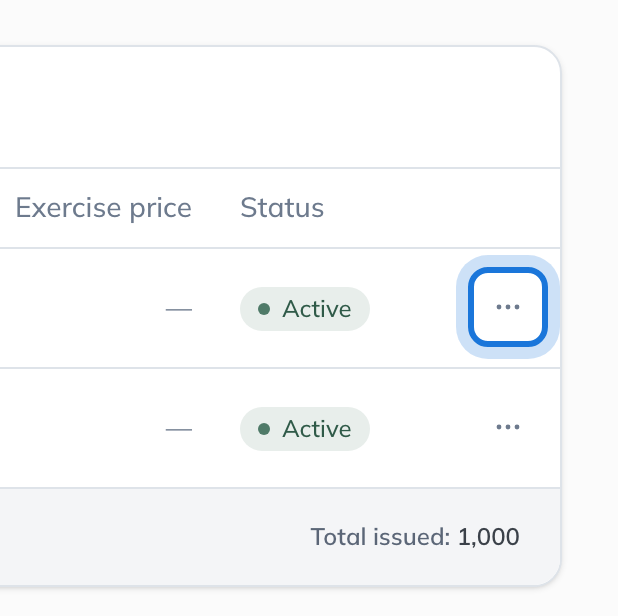Click the word Active in the second row

point(316,429)
